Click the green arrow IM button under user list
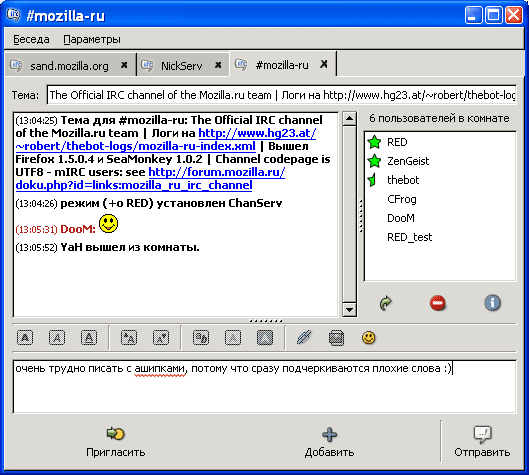Image resolution: width=529 pixels, height=475 pixels. (x=386, y=303)
